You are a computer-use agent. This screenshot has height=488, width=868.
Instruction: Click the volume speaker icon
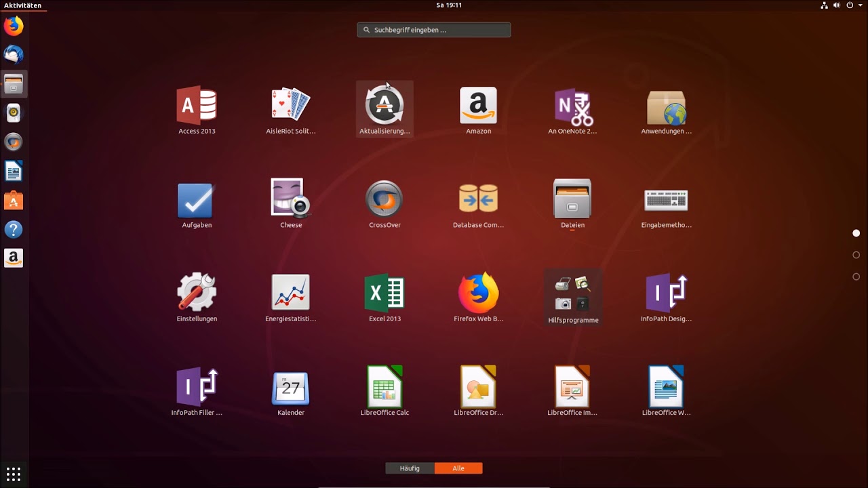click(836, 5)
